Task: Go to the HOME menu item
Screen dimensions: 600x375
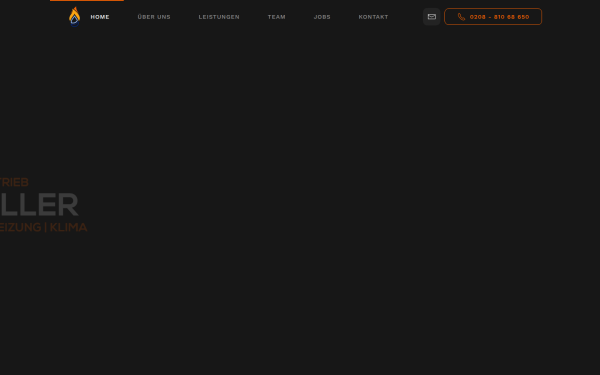Action: (100, 17)
